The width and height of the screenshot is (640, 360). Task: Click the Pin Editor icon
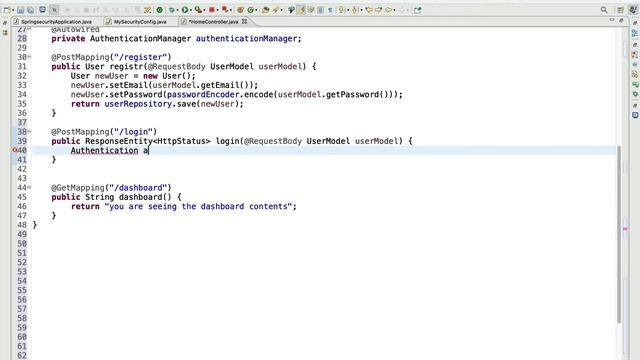(x=417, y=10)
